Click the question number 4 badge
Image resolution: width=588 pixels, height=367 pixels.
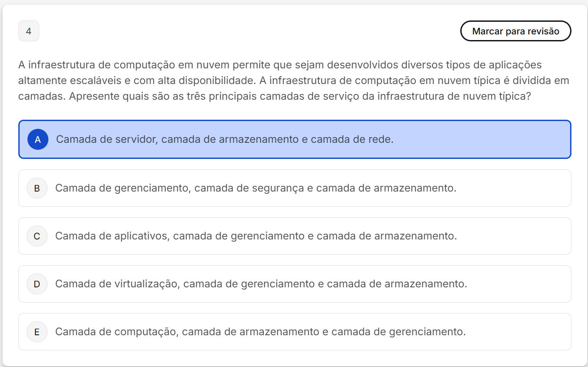pyautogui.click(x=29, y=31)
